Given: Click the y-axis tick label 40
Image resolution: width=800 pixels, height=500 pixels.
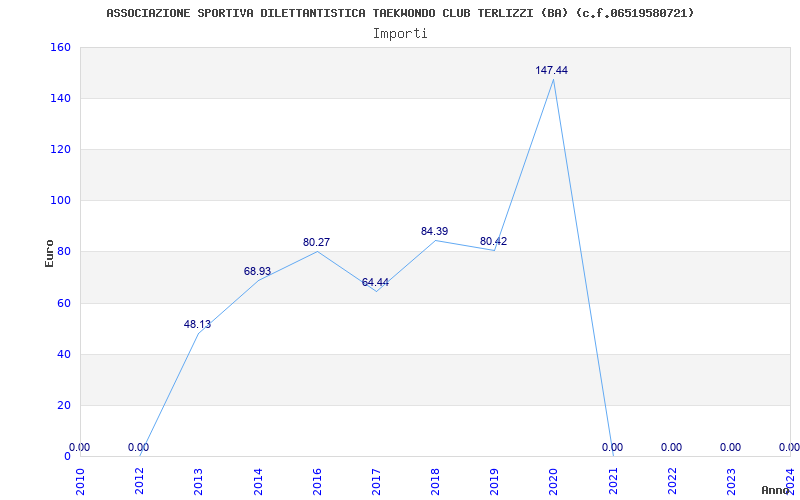Looking at the screenshot, I should click(x=64, y=354).
